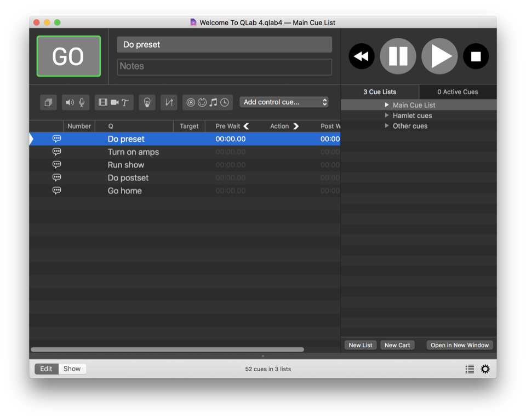Add a Fade cue from toolbar
Image resolution: width=526 pixels, height=420 pixels.
pos(169,102)
